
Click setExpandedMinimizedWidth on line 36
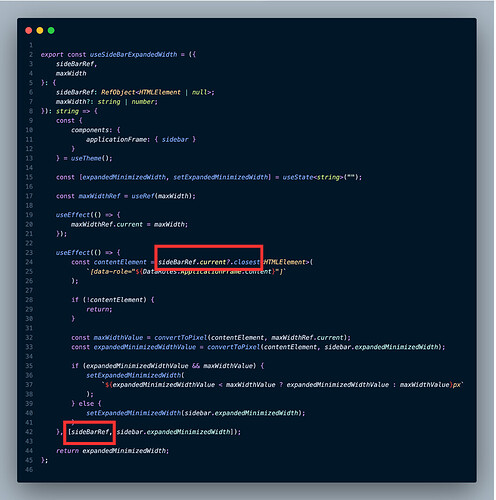coord(133,375)
